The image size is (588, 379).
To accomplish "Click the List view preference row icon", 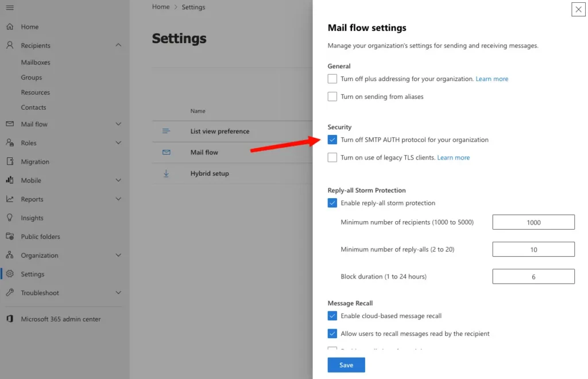I will click(x=166, y=131).
